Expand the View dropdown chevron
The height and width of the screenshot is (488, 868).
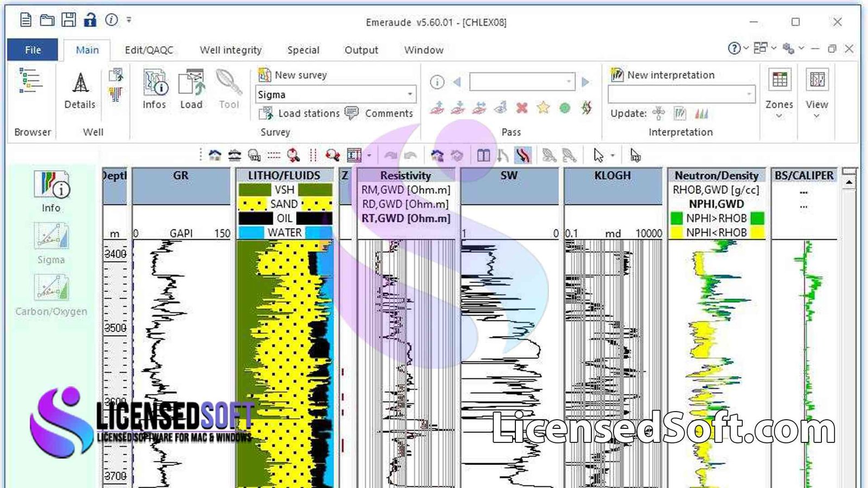click(x=816, y=116)
